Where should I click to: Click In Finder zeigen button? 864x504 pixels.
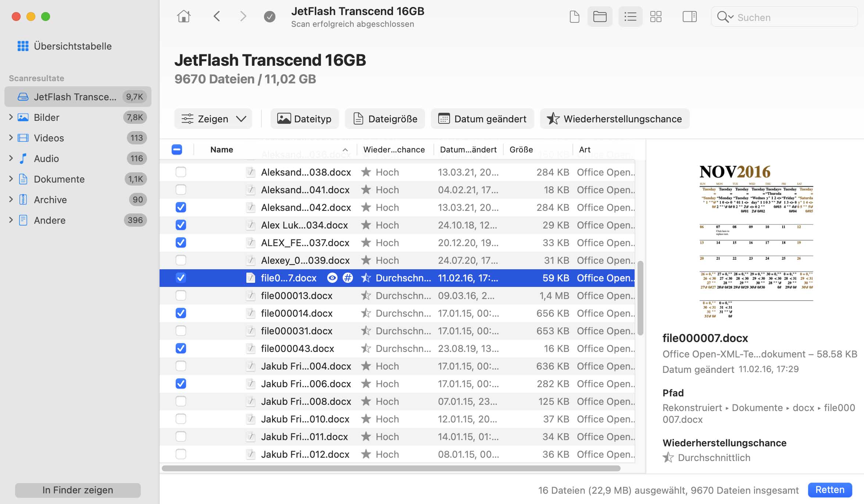(x=78, y=489)
